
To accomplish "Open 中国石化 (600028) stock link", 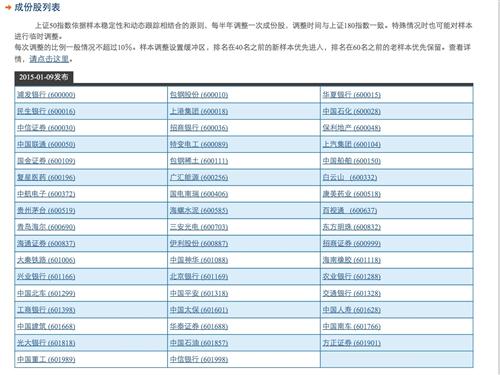I will tap(351, 111).
